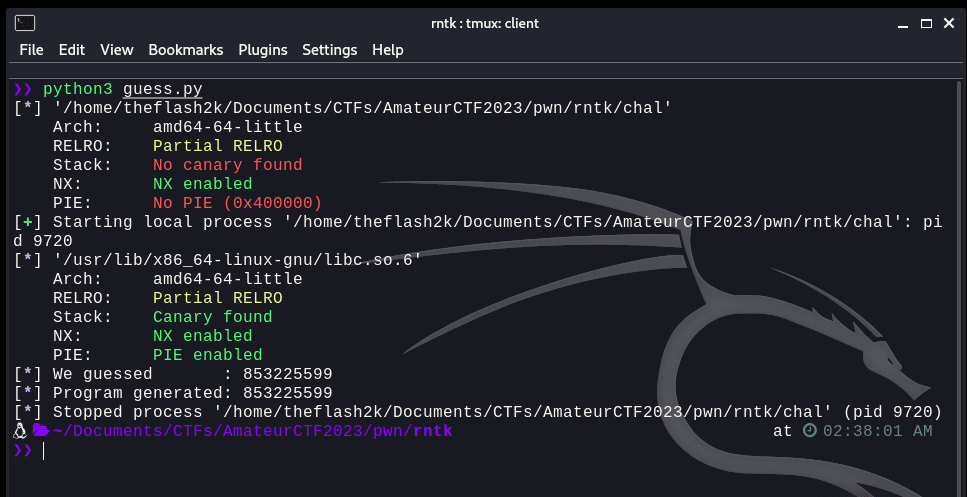Open the File menu
Screen dimensions: 967x497
[31, 49]
